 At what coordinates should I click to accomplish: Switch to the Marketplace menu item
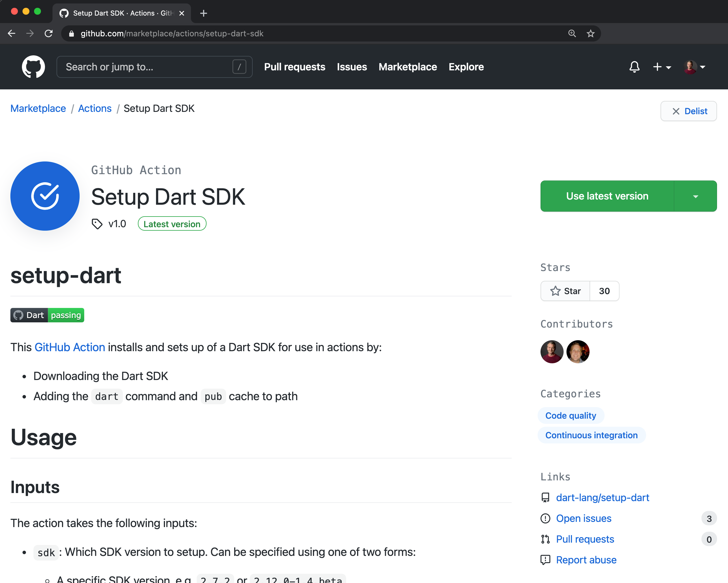tap(408, 67)
